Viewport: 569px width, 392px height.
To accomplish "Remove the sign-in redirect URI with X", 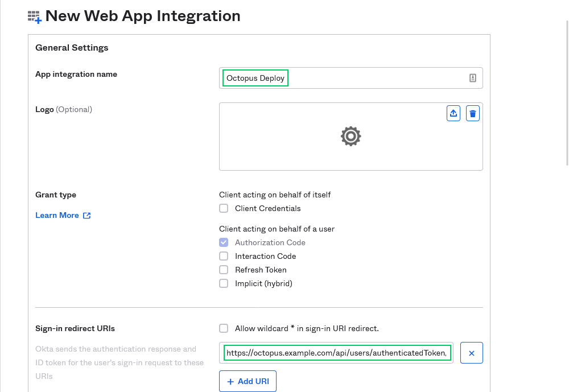I will [x=471, y=353].
